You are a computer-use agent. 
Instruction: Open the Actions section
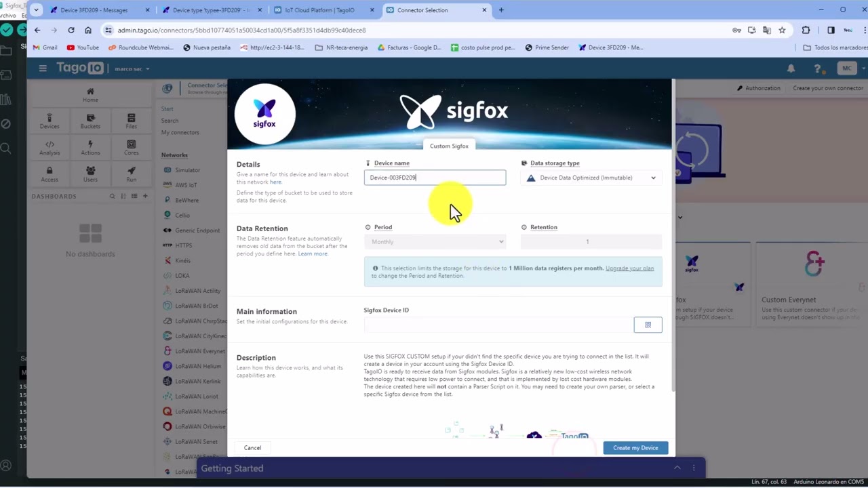pos(90,148)
